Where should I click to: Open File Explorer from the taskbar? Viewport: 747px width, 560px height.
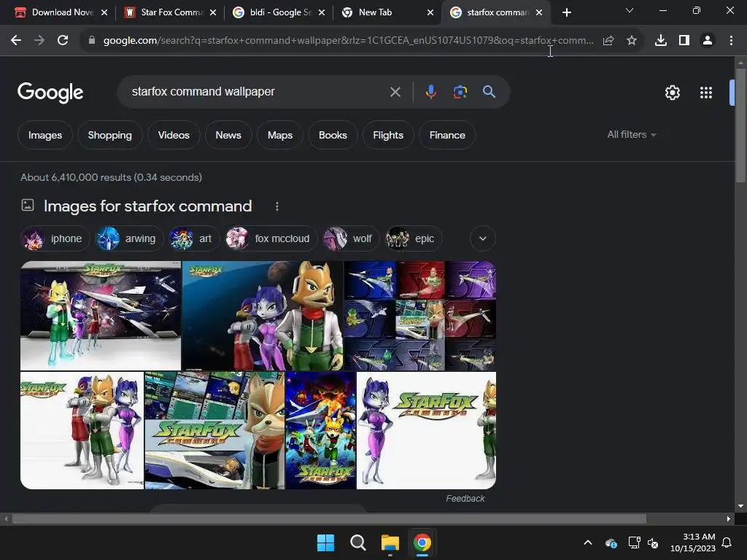coord(390,542)
